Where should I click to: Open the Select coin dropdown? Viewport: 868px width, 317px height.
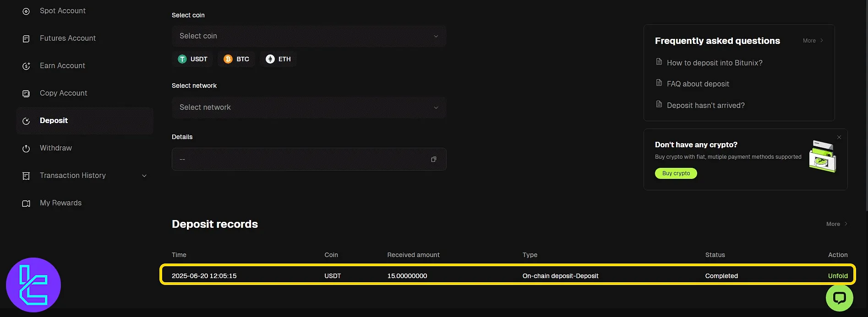309,36
